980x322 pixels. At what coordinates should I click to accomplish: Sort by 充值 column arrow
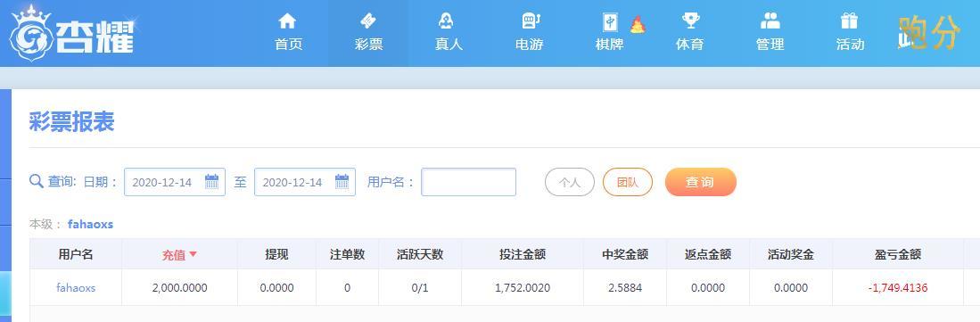coord(194,254)
